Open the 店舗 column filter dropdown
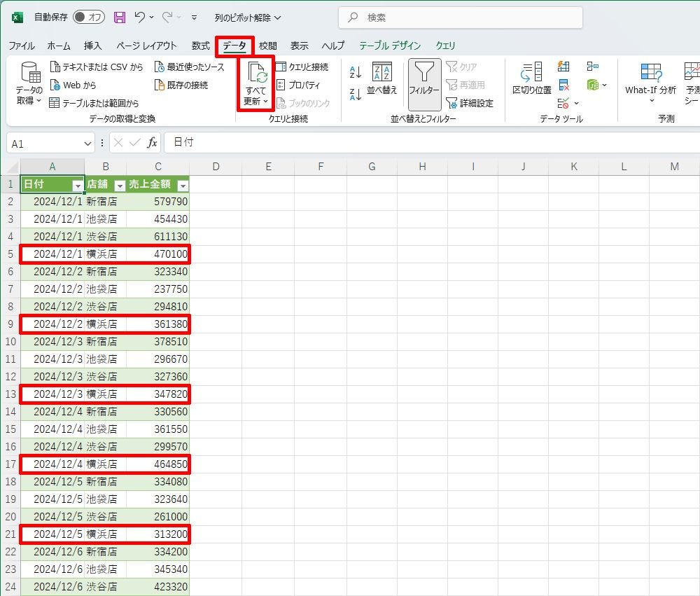 pyautogui.click(x=119, y=186)
